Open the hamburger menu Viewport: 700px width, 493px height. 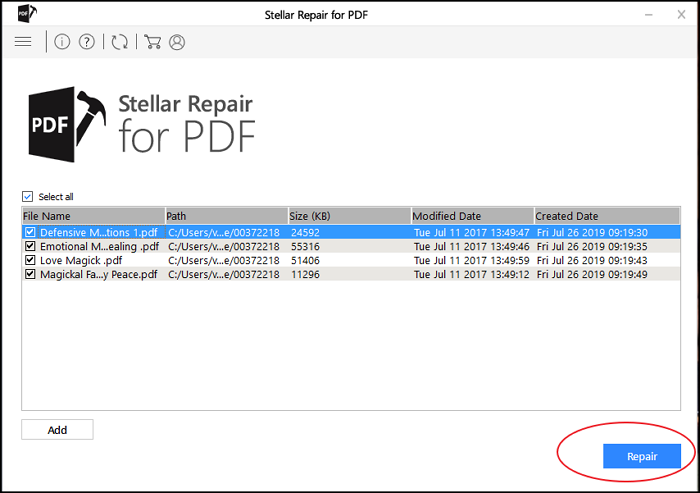tap(23, 42)
